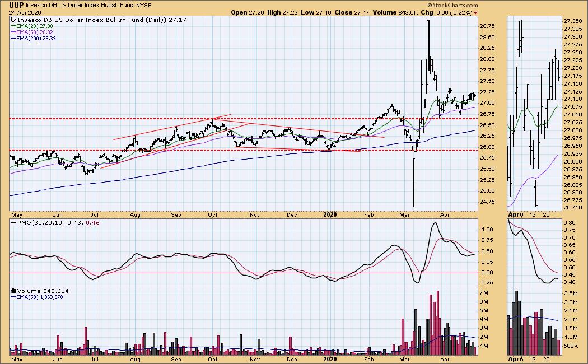Click the 28.00 price axis label
This screenshot has width=588, height=364.
pyautogui.click(x=487, y=59)
